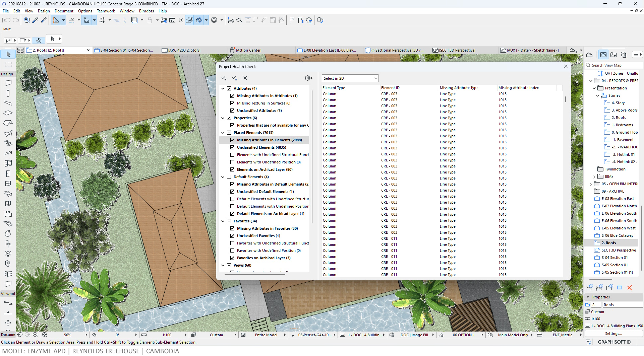Viewport: 644px width, 356px height.
Task: Collapse the Placed Elements (7013) group
Action: (x=223, y=133)
